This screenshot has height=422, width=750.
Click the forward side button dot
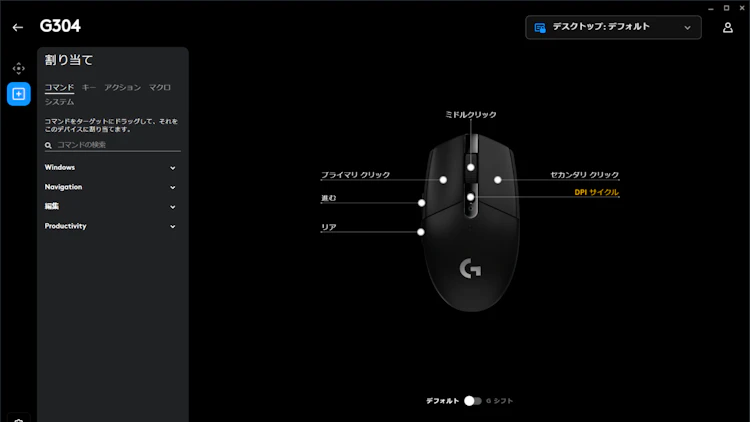coord(421,203)
